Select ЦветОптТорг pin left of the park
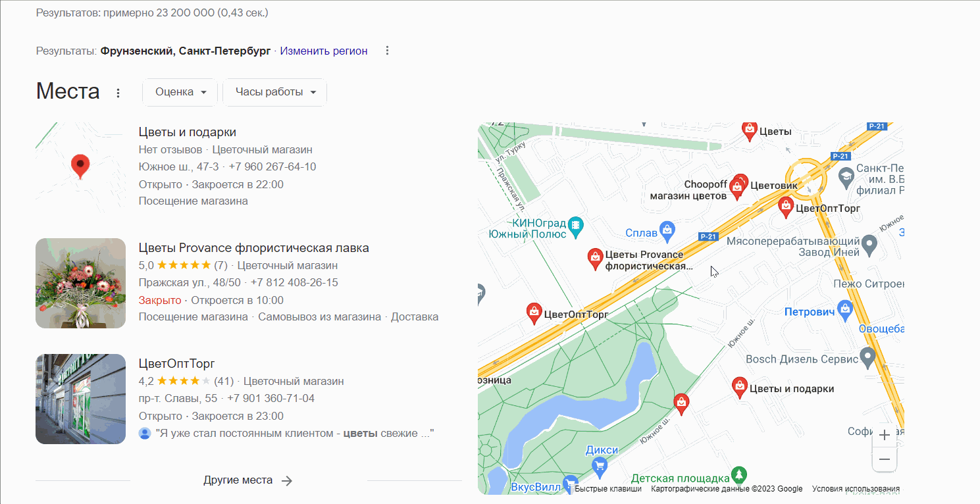 point(534,314)
